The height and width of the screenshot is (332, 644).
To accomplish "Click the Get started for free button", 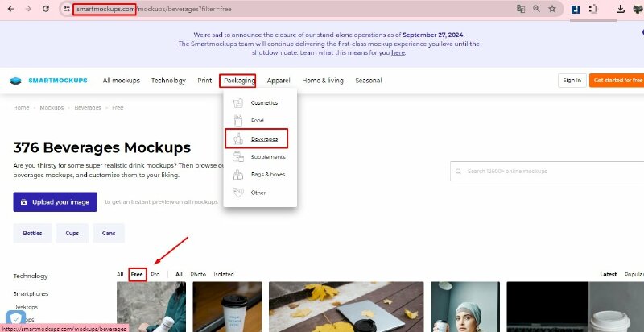I will coord(617,81).
